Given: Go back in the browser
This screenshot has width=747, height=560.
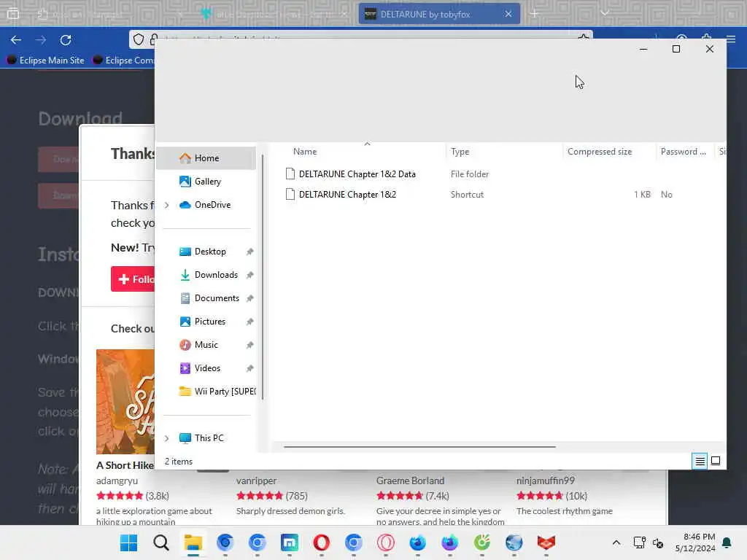Looking at the screenshot, I should [x=16, y=40].
